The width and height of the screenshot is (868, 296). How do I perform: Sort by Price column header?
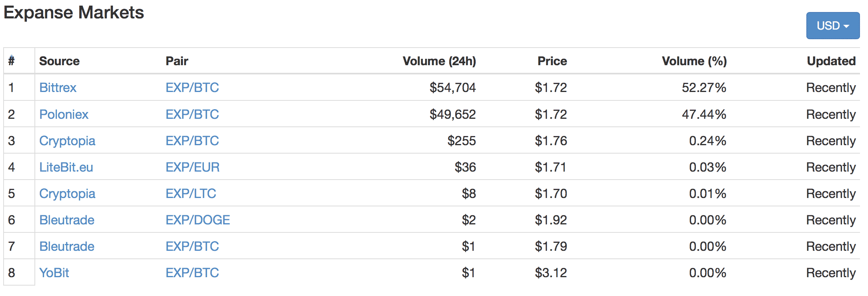(x=552, y=61)
